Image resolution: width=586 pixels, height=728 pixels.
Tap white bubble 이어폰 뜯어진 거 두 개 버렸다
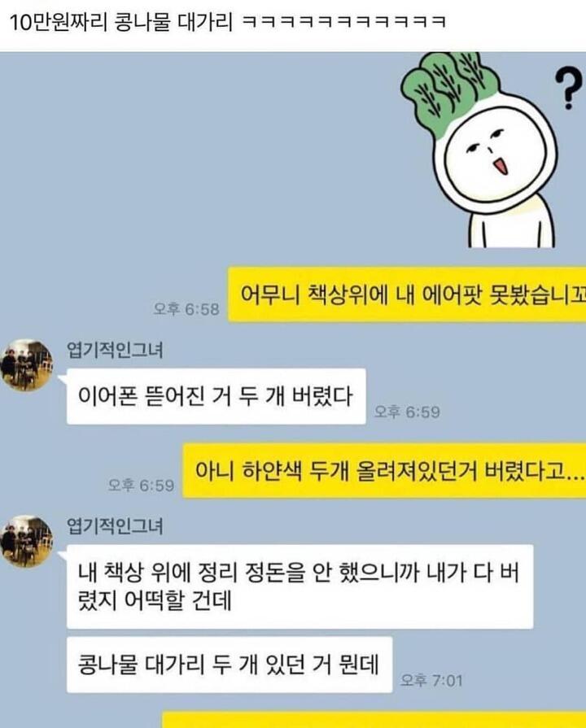tap(216, 396)
